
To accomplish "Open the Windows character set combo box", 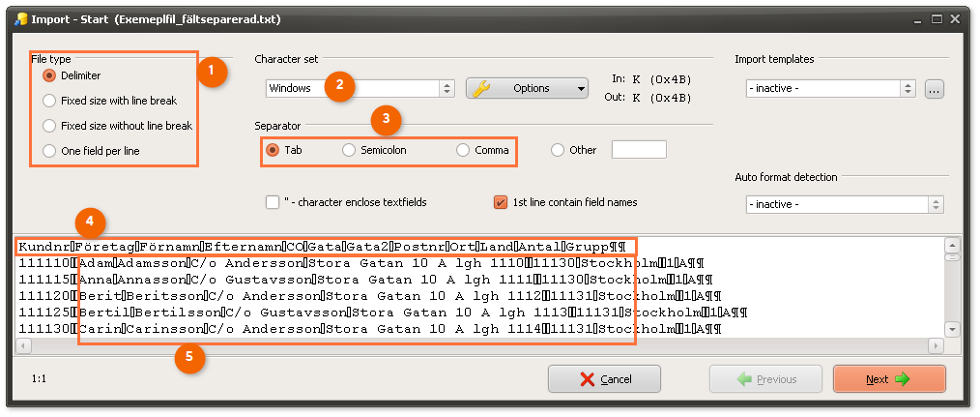I will pos(360,88).
